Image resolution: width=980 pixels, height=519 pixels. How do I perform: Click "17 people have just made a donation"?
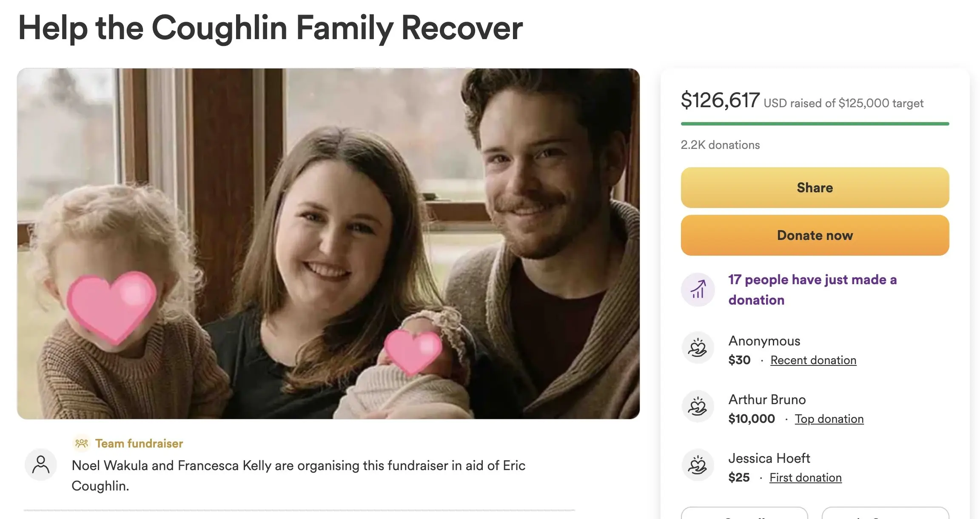(x=812, y=289)
